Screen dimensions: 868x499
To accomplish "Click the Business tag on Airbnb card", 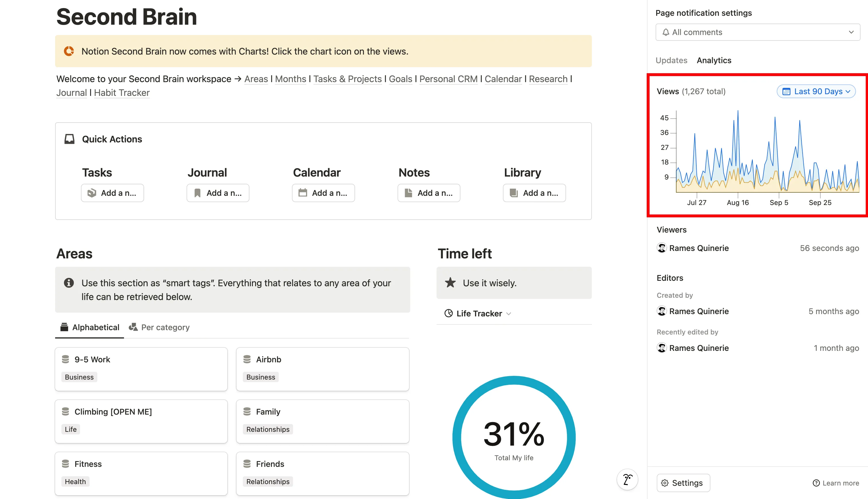I will 261,377.
